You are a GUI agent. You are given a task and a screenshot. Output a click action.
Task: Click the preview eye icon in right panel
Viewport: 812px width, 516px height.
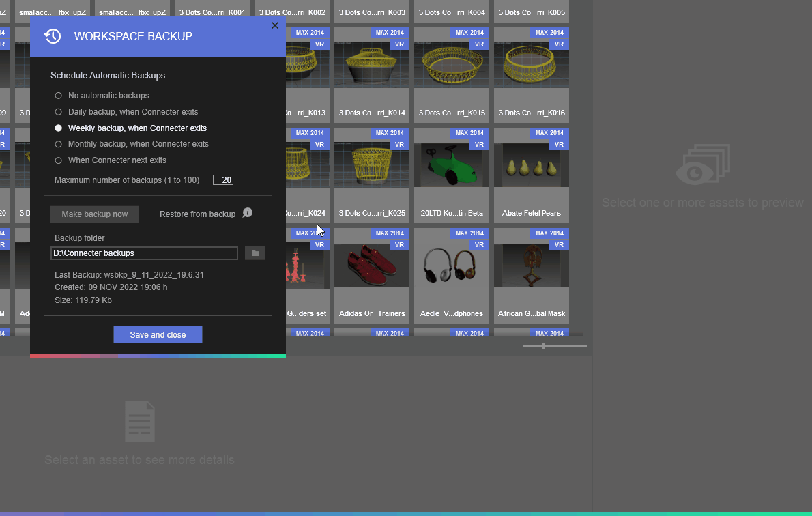702,166
